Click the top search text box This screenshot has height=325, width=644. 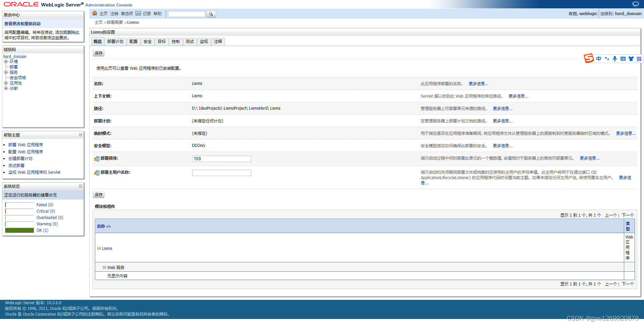(186, 14)
